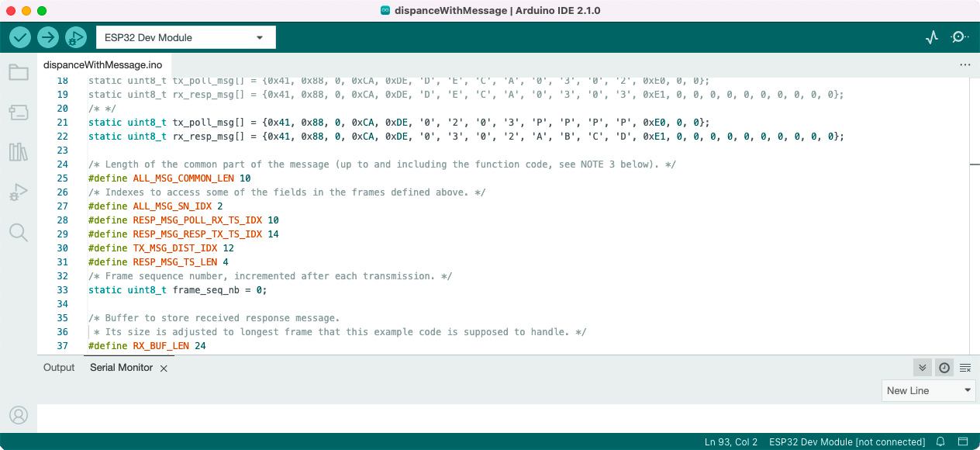980x450 pixels.
Task: Close the Serial Monitor tab
Action: click(164, 369)
